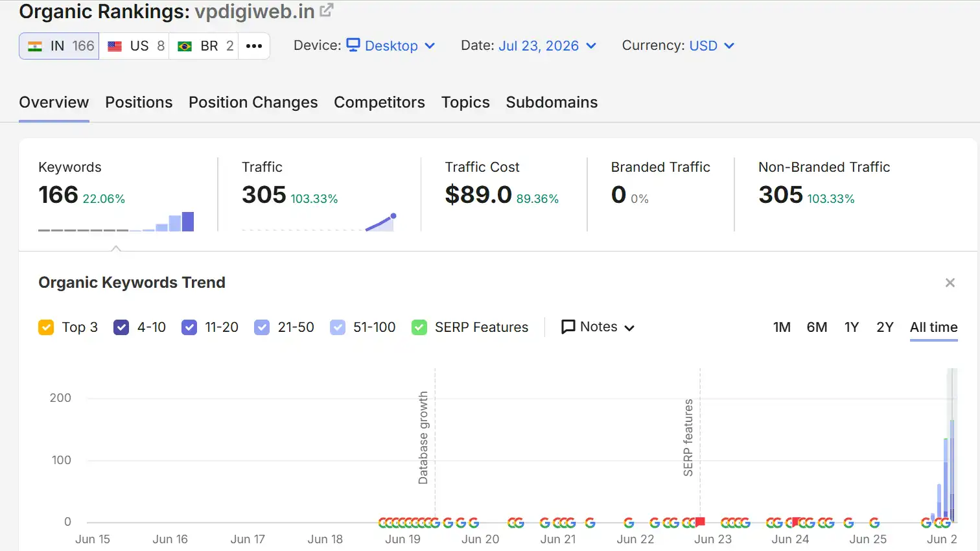Switch to the Overview tab
Viewport: 980px width, 551px height.
click(54, 102)
